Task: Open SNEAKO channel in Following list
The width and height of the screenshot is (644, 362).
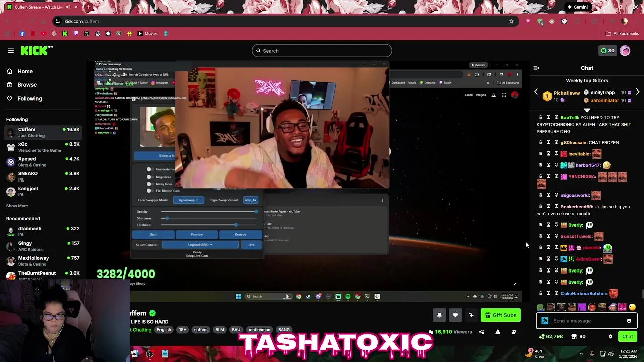Action: coord(43,176)
